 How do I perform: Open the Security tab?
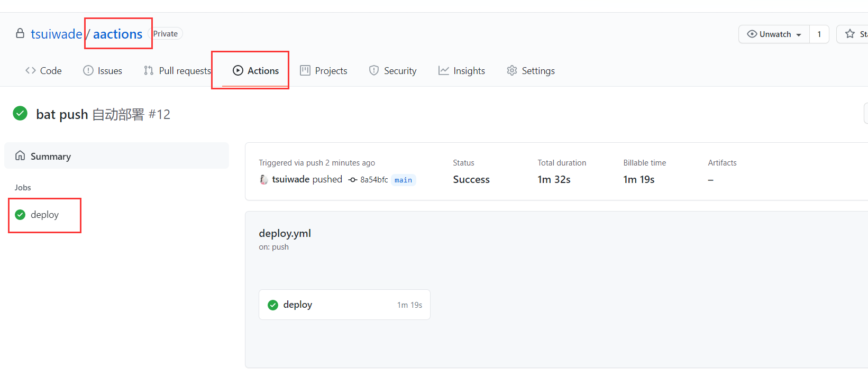pos(393,70)
